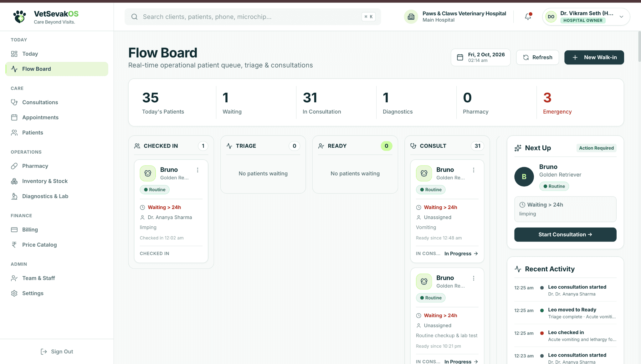Open In Progress status on Vomiting card
The image size is (641, 364).
pyautogui.click(x=461, y=254)
